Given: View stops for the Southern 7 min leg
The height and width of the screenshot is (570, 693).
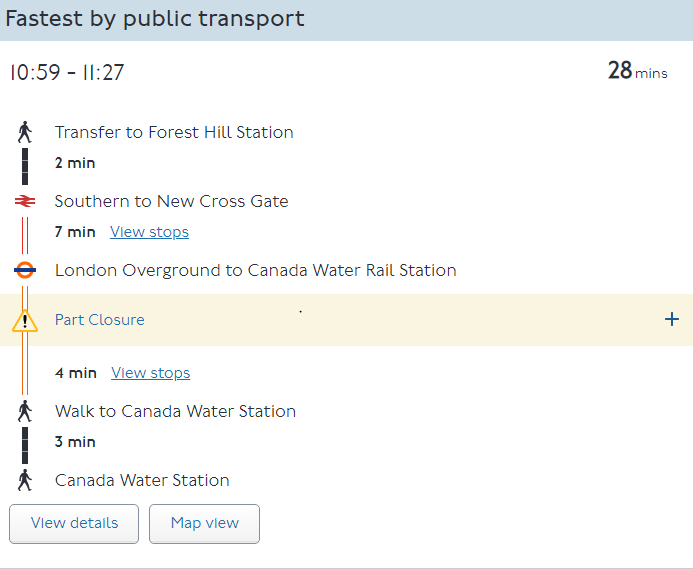Looking at the screenshot, I should [x=149, y=232].
